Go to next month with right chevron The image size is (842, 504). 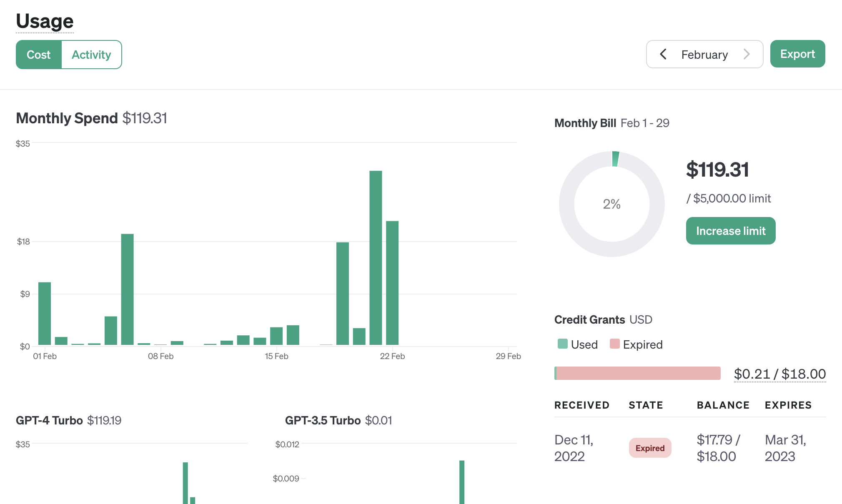tap(747, 54)
